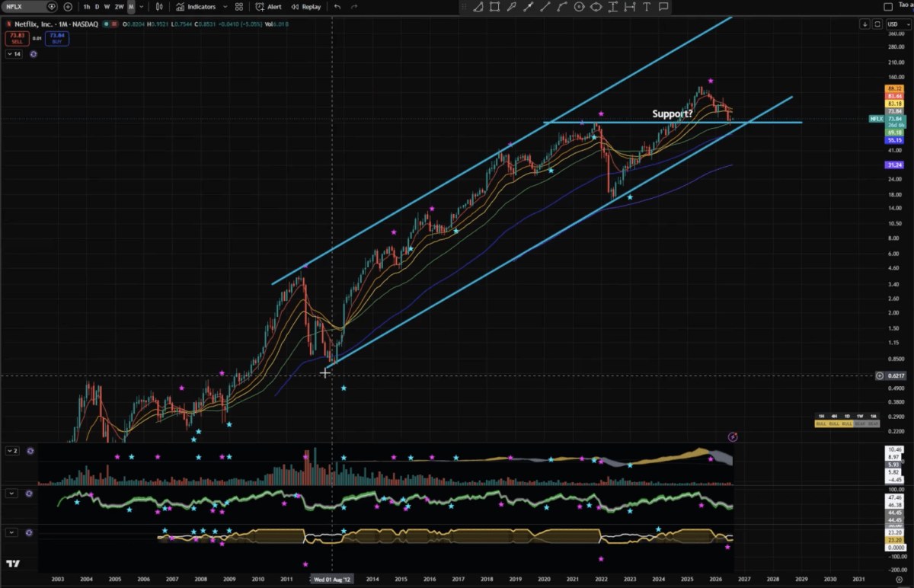Click the 86.32 orange moving average label

pos(895,88)
